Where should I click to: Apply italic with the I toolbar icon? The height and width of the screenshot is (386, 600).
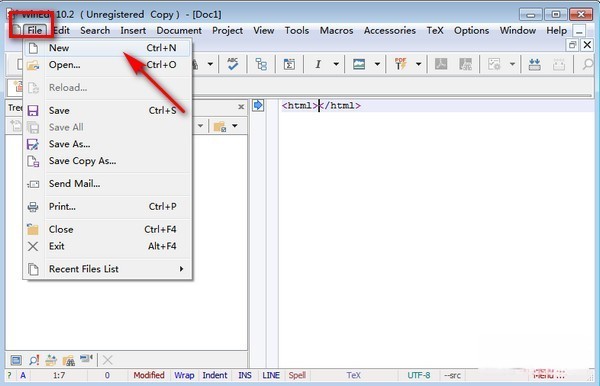318,64
